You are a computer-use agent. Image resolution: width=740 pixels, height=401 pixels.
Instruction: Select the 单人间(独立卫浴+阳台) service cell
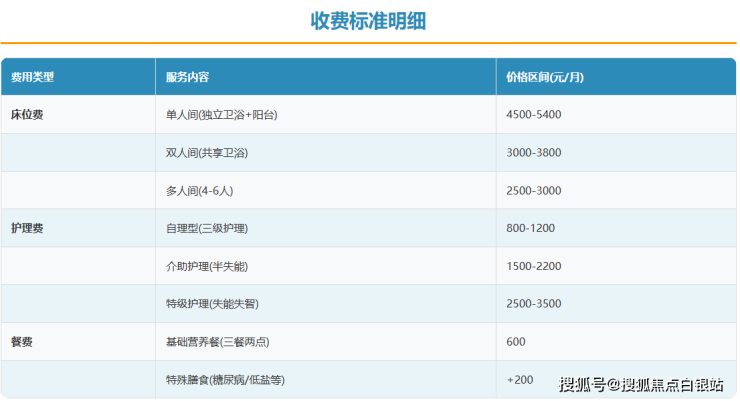(221, 115)
